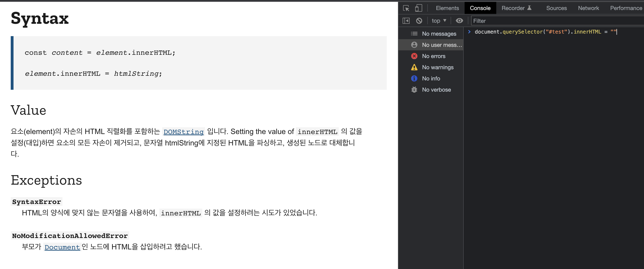This screenshot has width=644, height=269.
Task: Click the yellow No warnings icon
Action: coord(414,67)
